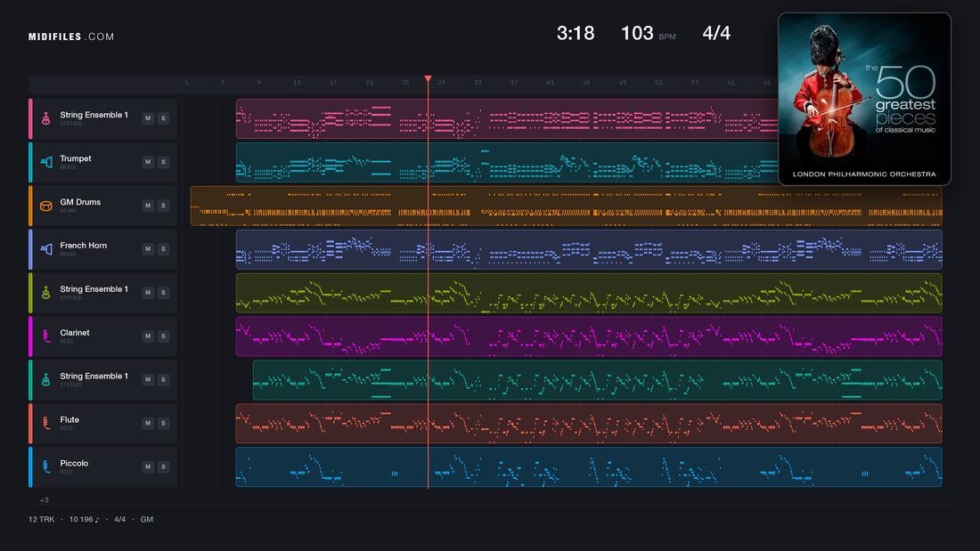This screenshot has height=551, width=980.
Task: Solo the Clarinet track
Action: [x=163, y=336]
